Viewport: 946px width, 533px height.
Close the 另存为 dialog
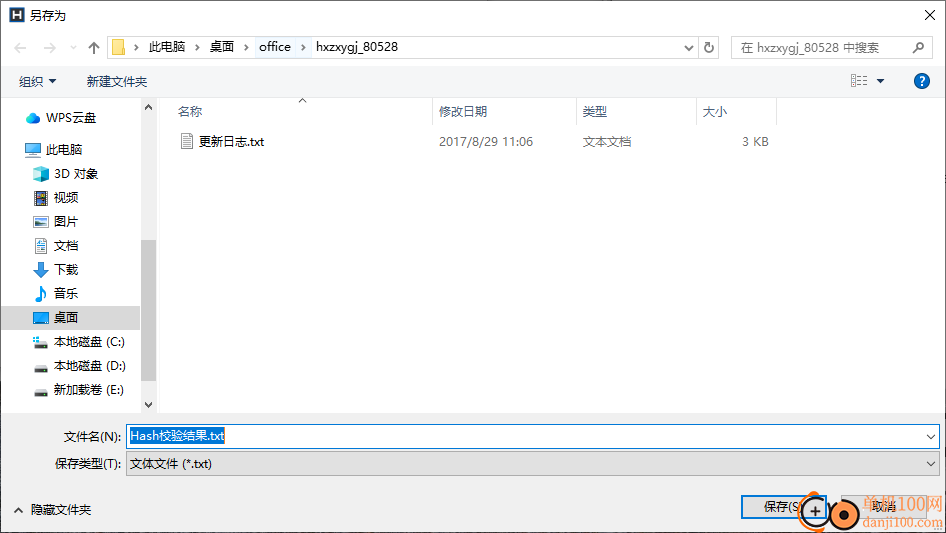(x=930, y=15)
